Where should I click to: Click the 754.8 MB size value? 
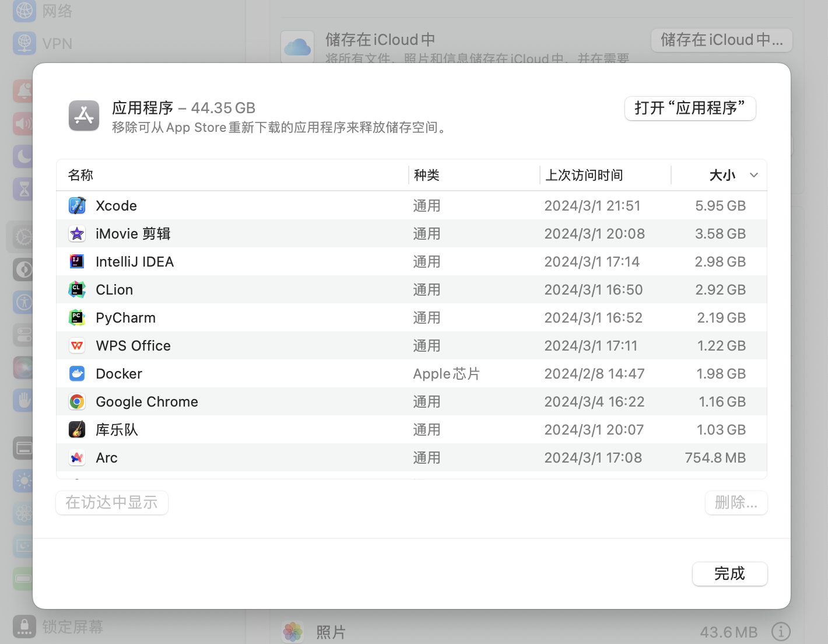pos(715,458)
